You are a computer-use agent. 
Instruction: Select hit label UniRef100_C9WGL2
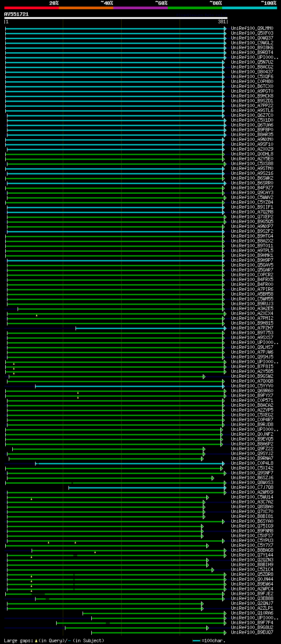pyautogui.click(x=252, y=43)
